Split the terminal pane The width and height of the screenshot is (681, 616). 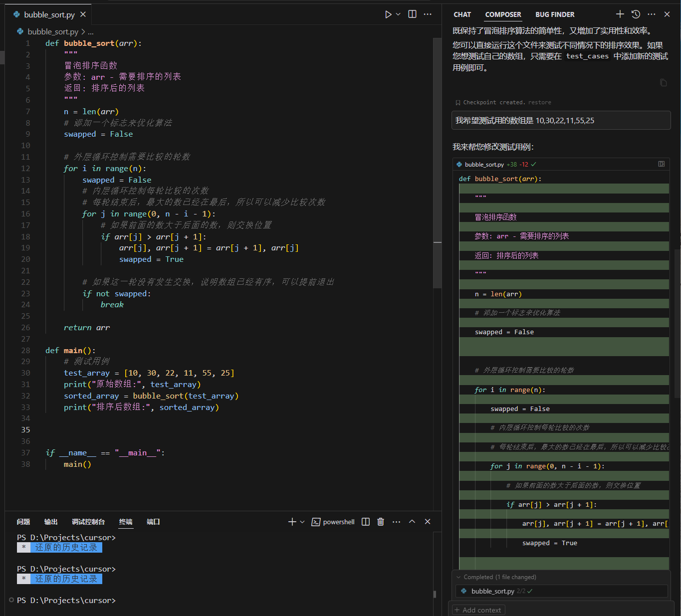(x=366, y=522)
